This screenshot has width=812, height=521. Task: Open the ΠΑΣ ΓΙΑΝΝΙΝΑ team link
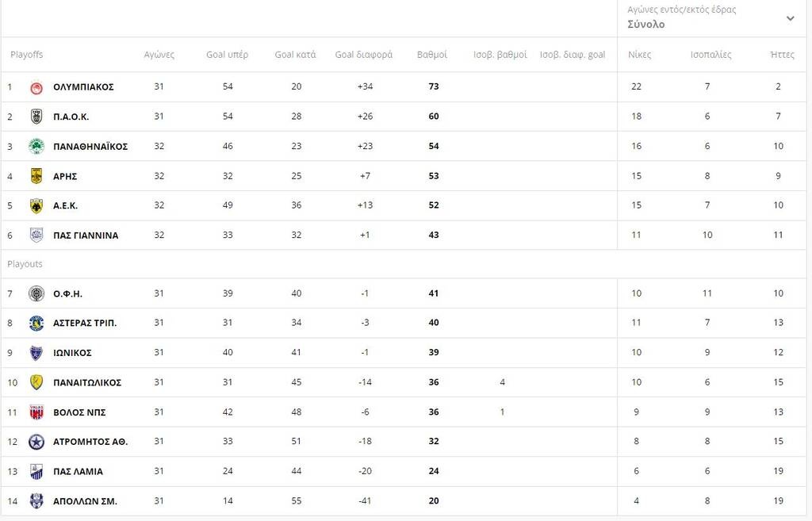click(x=86, y=236)
